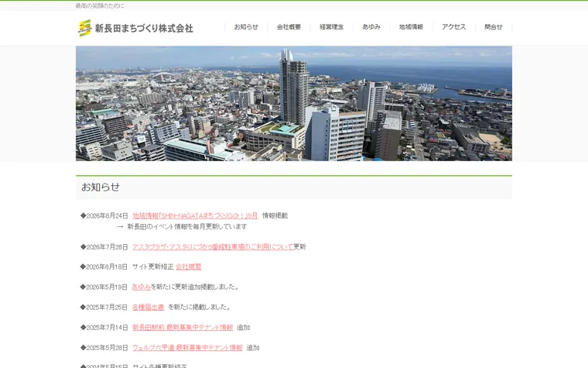588x368 pixels.
Task: Click the お知らせ section heading
Action: coord(101,187)
